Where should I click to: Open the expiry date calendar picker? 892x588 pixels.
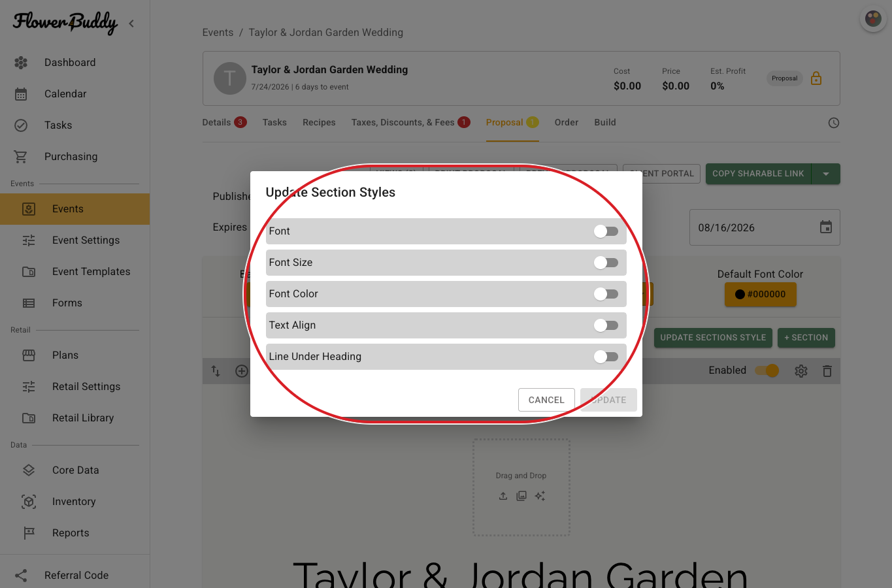pyautogui.click(x=826, y=227)
